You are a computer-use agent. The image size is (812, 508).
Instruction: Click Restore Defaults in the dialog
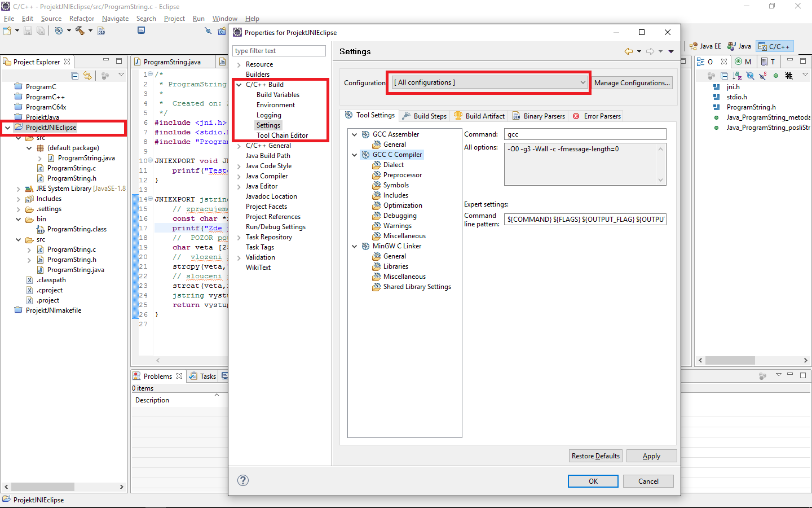pos(595,456)
